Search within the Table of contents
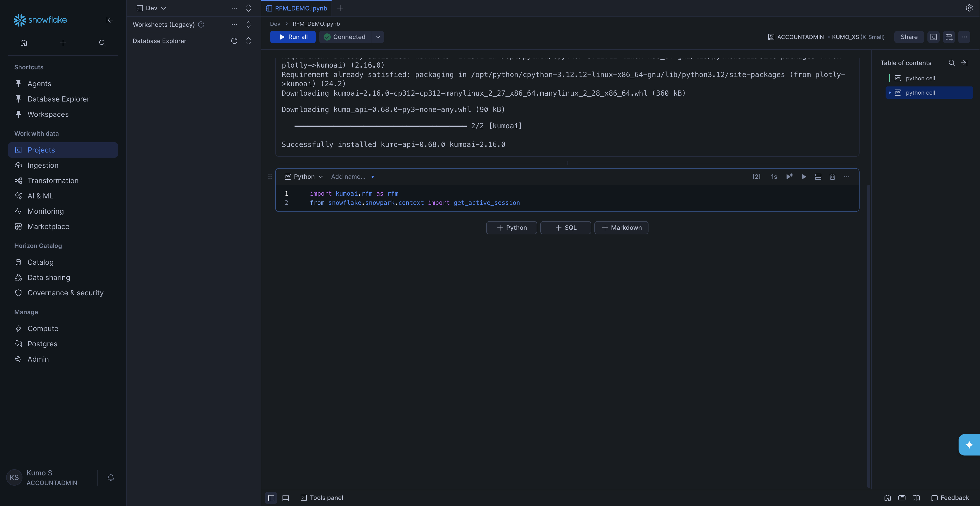Image resolution: width=980 pixels, height=506 pixels. 951,63
